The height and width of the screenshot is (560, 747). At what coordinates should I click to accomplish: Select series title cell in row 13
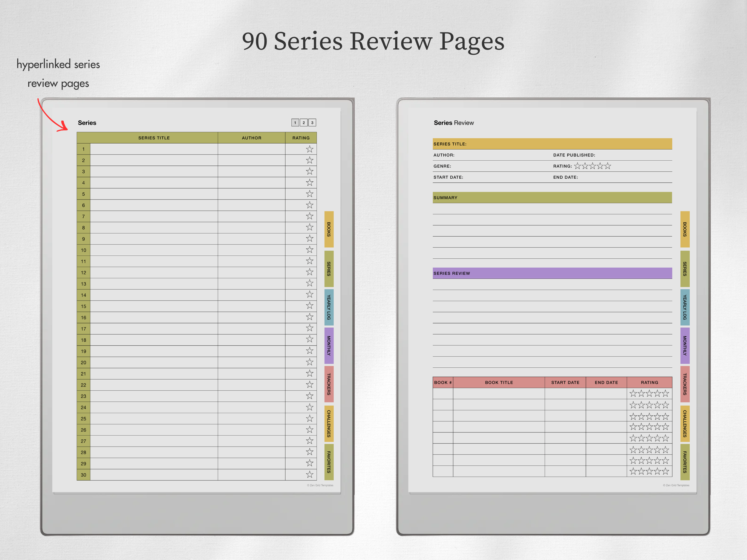(x=154, y=284)
